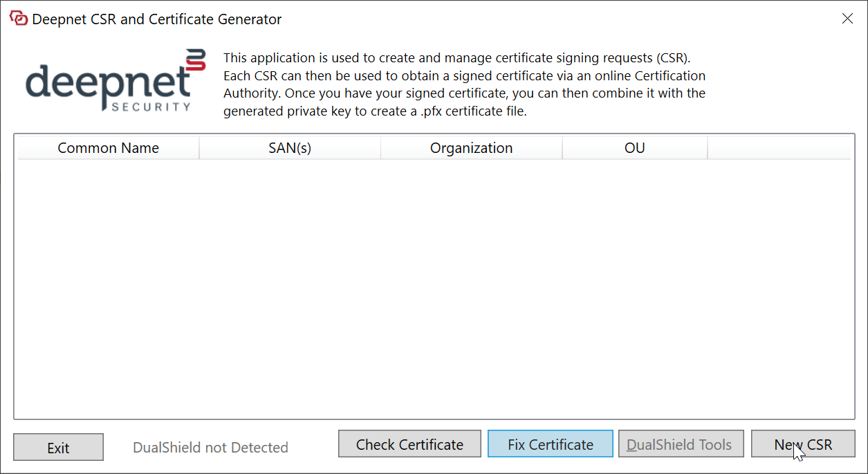Click divider between Common Name and SAN(s)
This screenshot has width=868, height=474.
click(199, 148)
